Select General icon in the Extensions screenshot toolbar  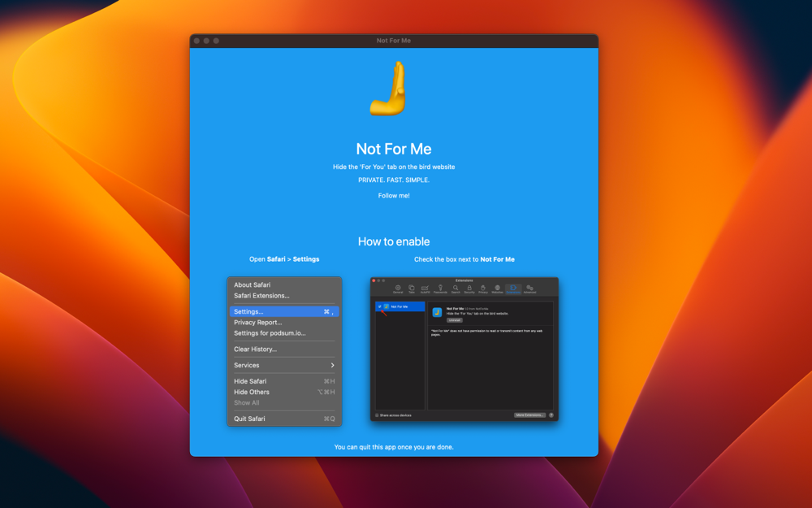(x=398, y=289)
